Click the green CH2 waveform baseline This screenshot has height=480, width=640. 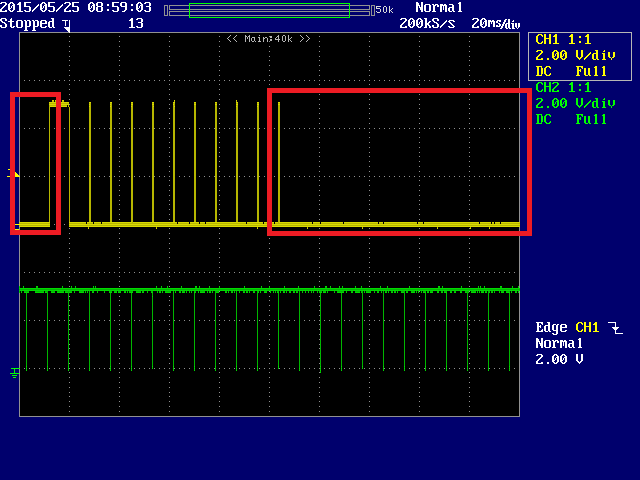pyautogui.click(x=269, y=290)
